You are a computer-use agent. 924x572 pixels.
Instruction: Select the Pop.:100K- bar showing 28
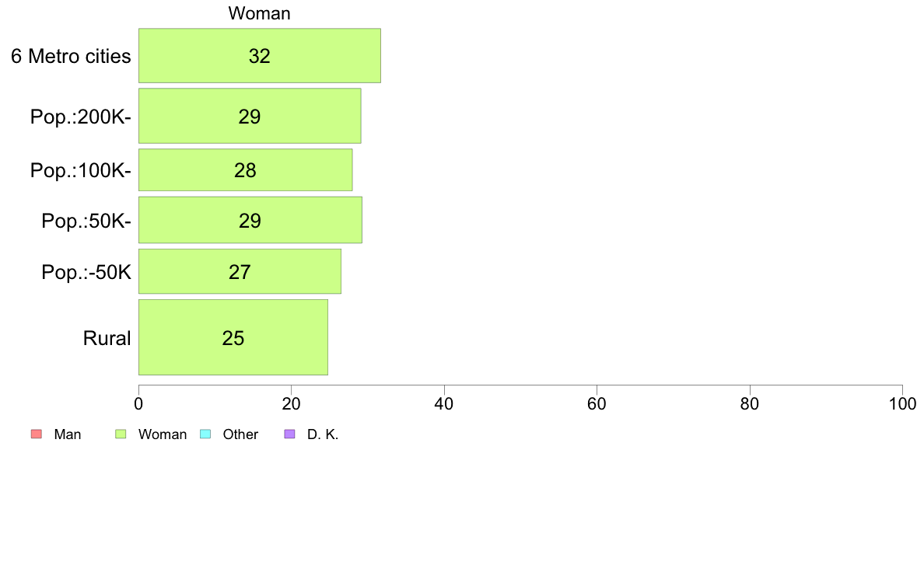tap(246, 169)
